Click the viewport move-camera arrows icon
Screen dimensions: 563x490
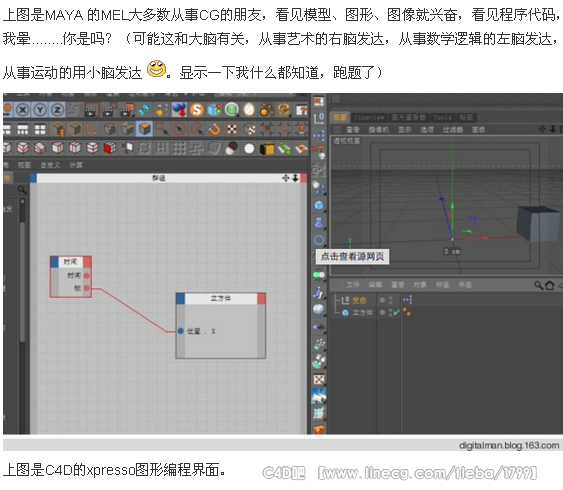542,129
